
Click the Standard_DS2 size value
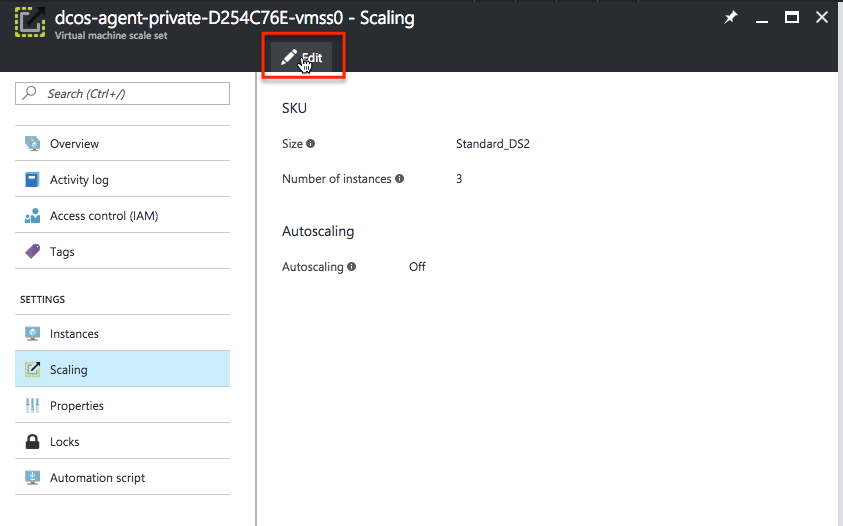coord(492,144)
